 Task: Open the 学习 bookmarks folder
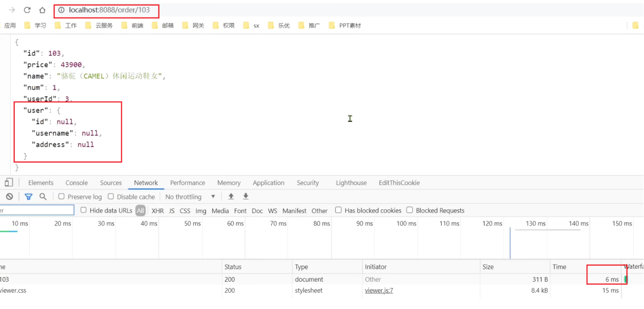(x=35, y=25)
